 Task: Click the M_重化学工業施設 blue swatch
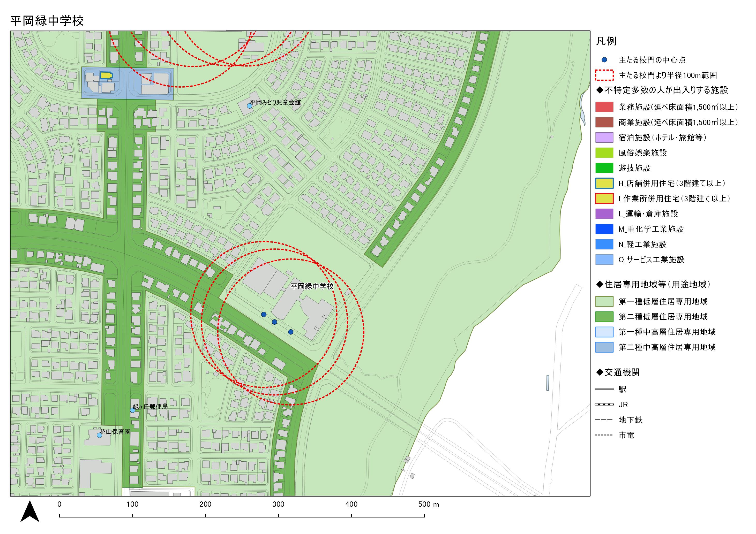pyautogui.click(x=604, y=229)
